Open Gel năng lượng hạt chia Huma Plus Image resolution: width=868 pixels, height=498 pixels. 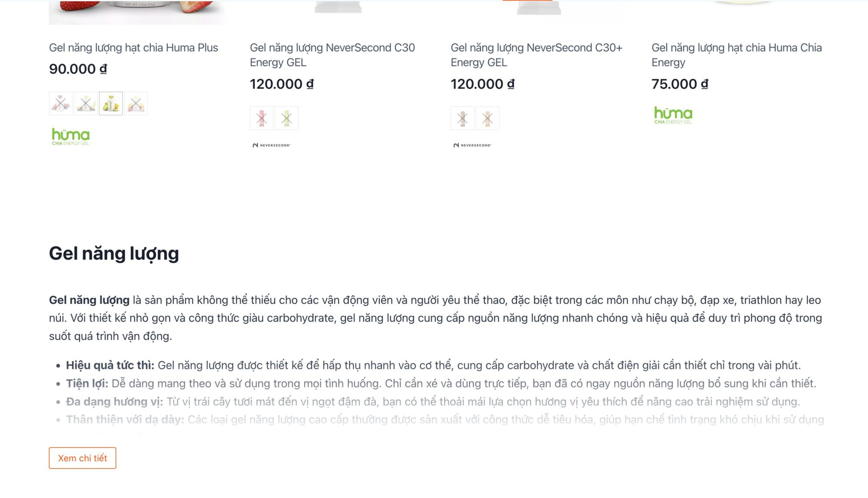[134, 48]
